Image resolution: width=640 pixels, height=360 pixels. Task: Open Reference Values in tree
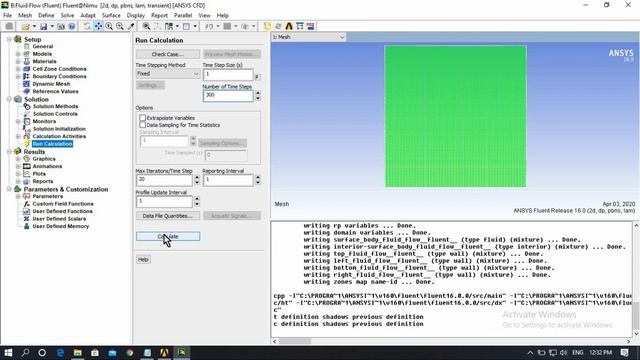[55, 91]
